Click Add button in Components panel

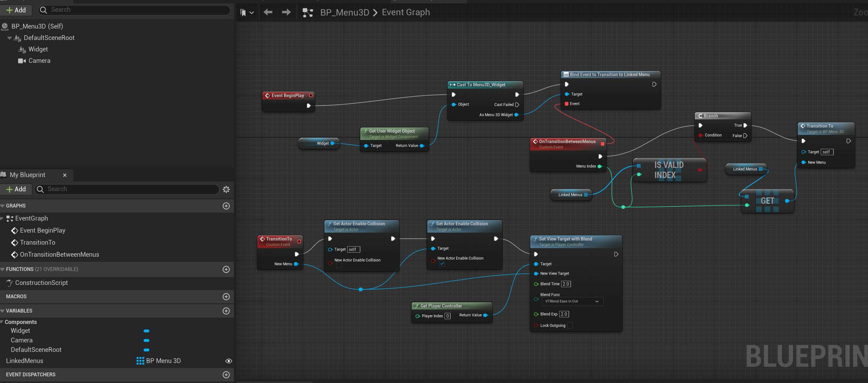coord(16,10)
